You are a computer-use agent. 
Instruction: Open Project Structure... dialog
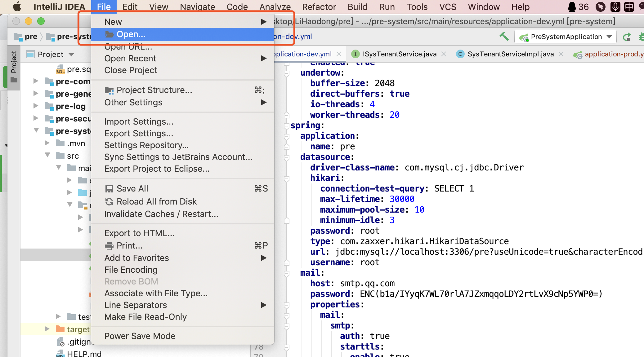point(182,90)
